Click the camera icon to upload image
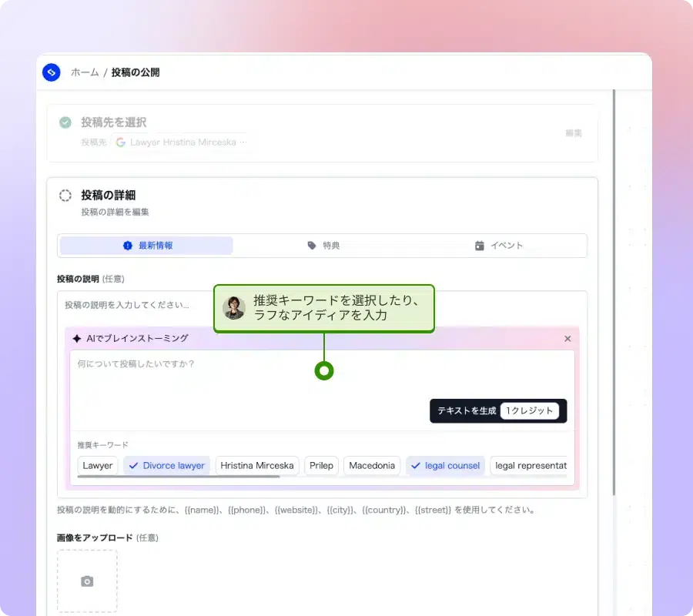The width and height of the screenshot is (693, 616). click(x=87, y=581)
